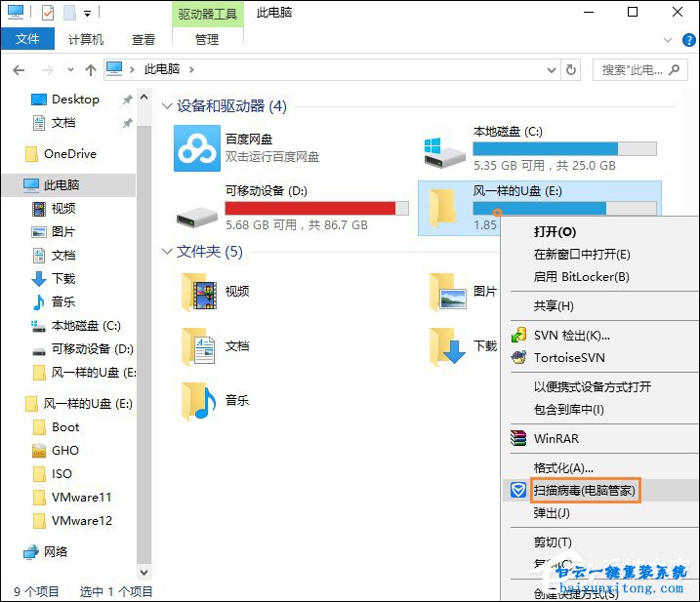
Task: Click the SVN checkout icon in context menu
Action: click(x=518, y=335)
